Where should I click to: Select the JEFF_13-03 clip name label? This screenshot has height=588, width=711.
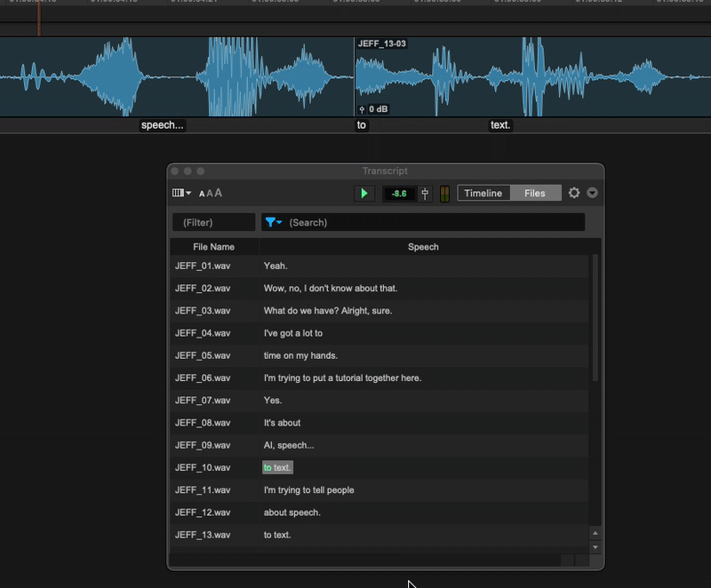[382, 44]
